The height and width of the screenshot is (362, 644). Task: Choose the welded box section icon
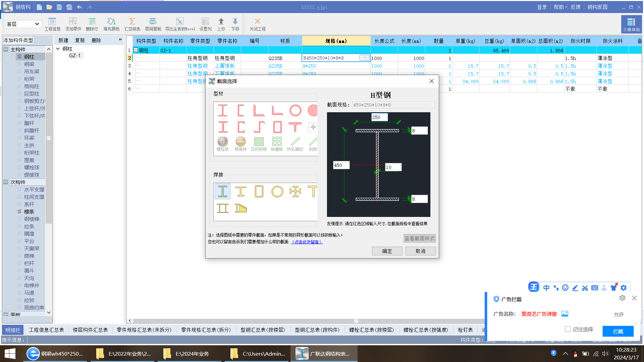click(x=259, y=191)
